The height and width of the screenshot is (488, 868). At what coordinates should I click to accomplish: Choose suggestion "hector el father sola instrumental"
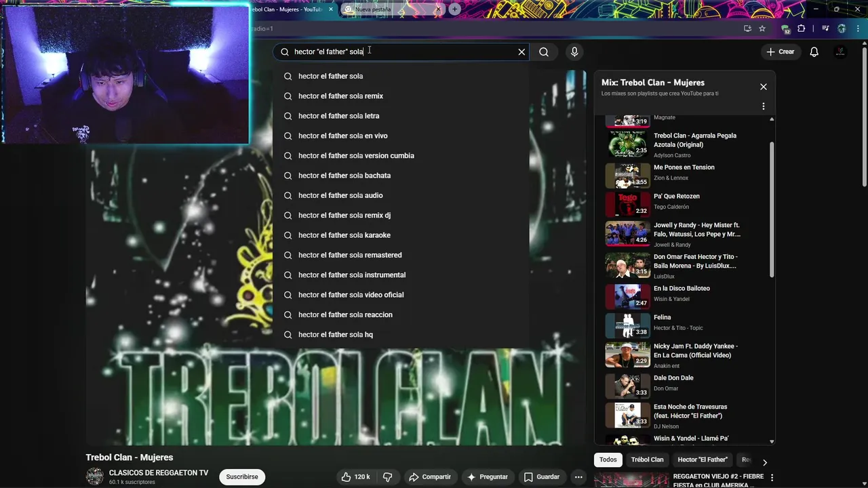pyautogui.click(x=401, y=275)
